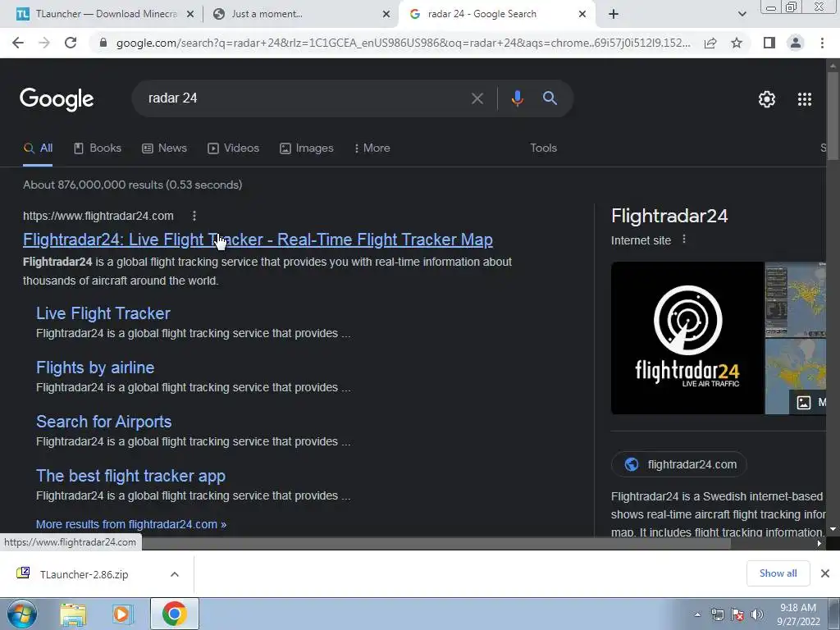Open the Live Flight Tracker sublink
This screenshot has height=630, width=840.
coord(103,313)
